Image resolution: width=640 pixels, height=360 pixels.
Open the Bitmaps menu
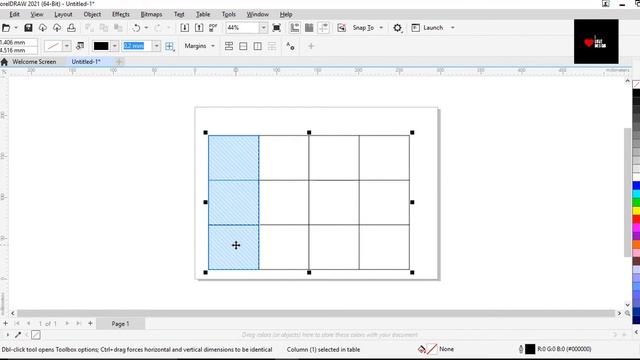[x=151, y=14]
